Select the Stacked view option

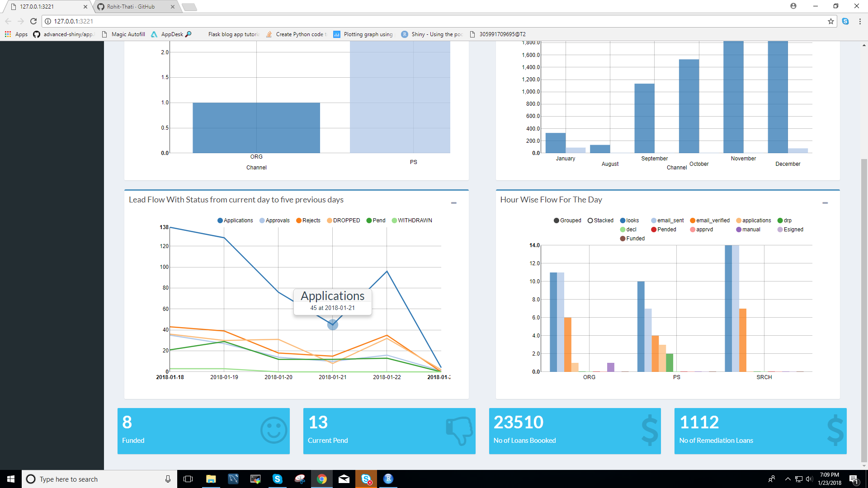pyautogui.click(x=600, y=220)
